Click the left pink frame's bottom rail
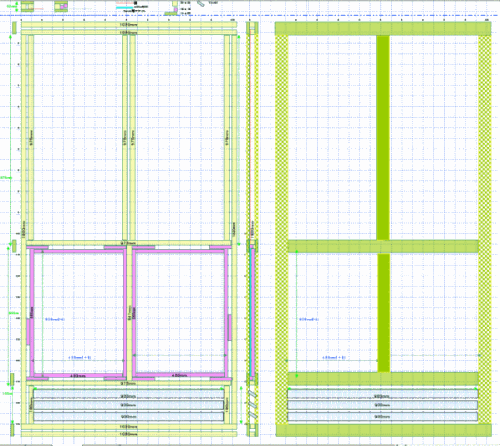This screenshot has height=446, width=500. click(x=77, y=376)
